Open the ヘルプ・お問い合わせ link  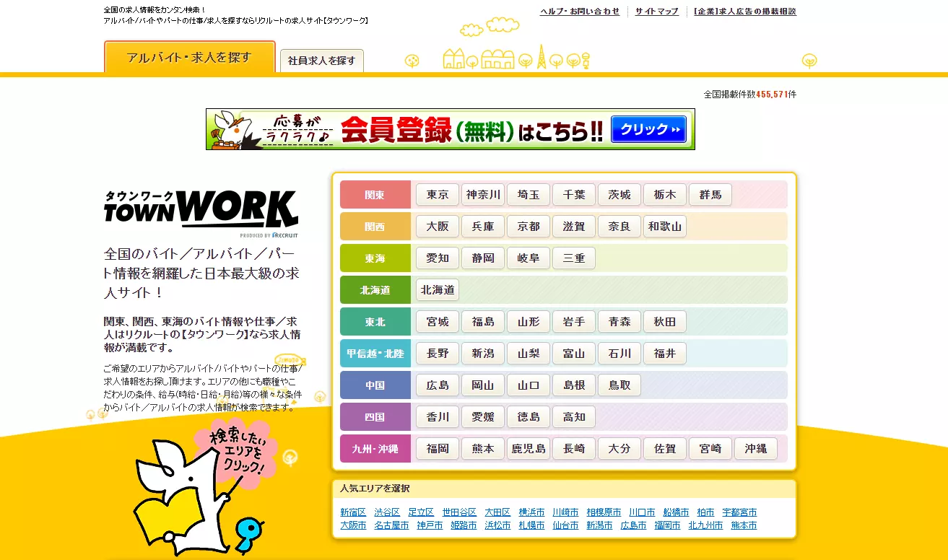pyautogui.click(x=580, y=12)
